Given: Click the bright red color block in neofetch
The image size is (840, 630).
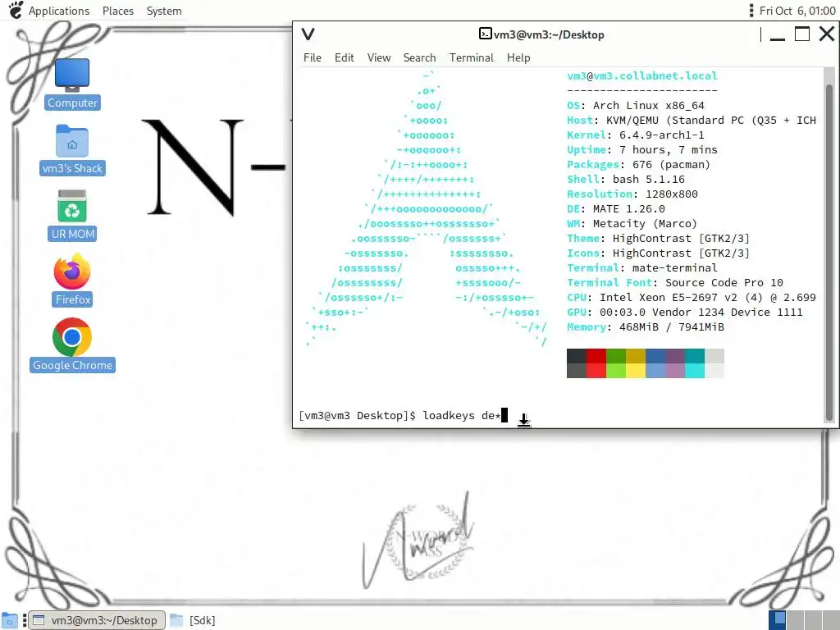Looking at the screenshot, I should 596,371.
